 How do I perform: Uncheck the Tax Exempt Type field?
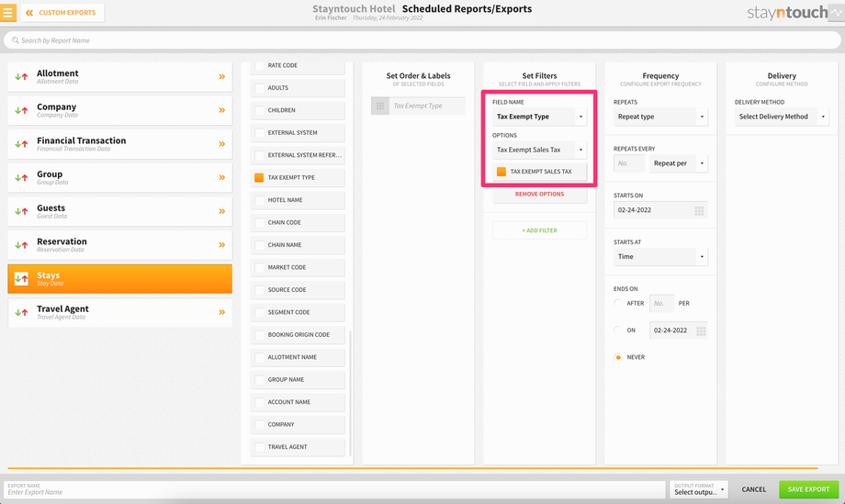click(x=259, y=178)
